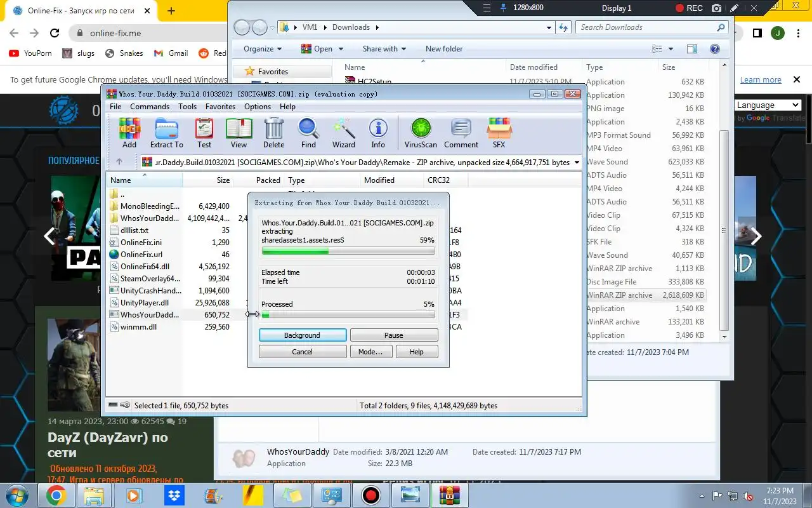812x508 pixels.
Task: Click WinRAR icon in the taskbar
Action: click(450, 495)
